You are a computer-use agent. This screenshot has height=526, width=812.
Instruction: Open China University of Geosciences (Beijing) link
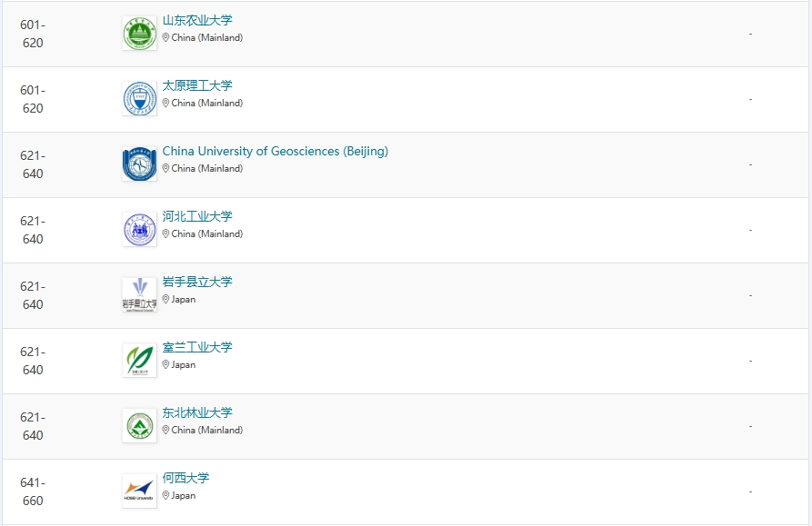pos(275,151)
